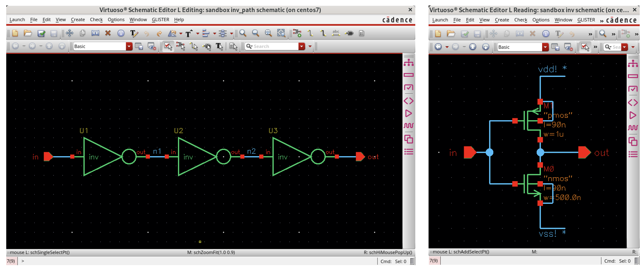Expand hidden toolbar items chevron beside cadence logo
The image size is (644, 271).
(x=601, y=21)
